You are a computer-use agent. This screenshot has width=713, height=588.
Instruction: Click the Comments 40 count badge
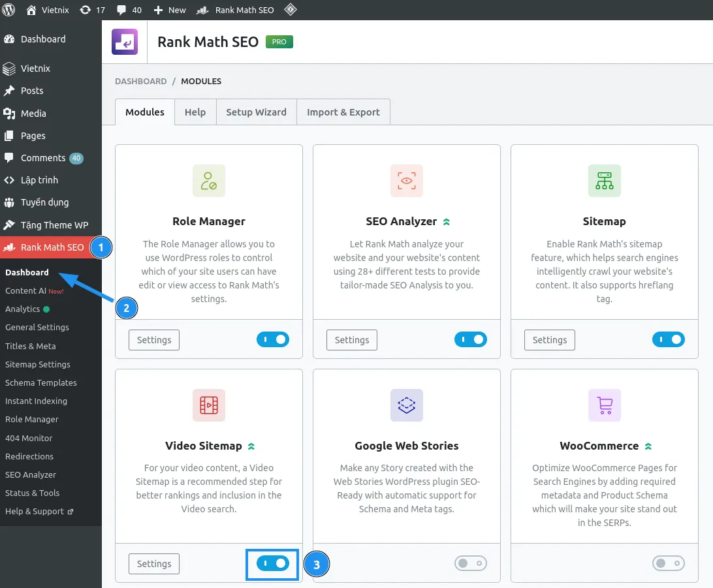coord(76,158)
